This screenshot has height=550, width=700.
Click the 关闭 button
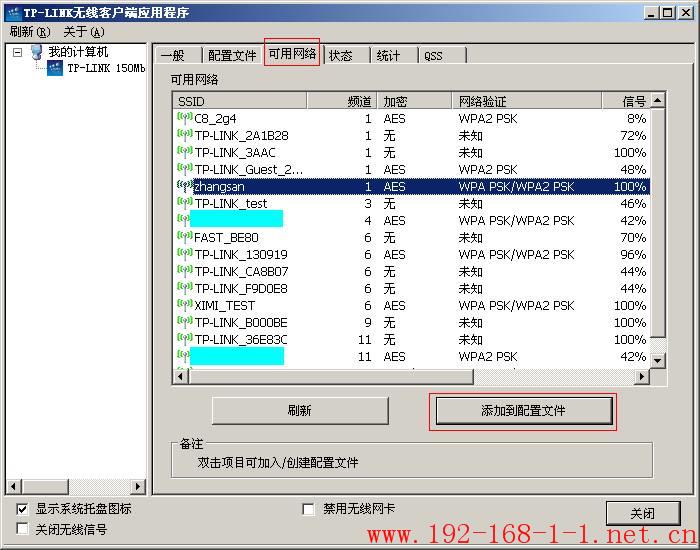pyautogui.click(x=643, y=513)
